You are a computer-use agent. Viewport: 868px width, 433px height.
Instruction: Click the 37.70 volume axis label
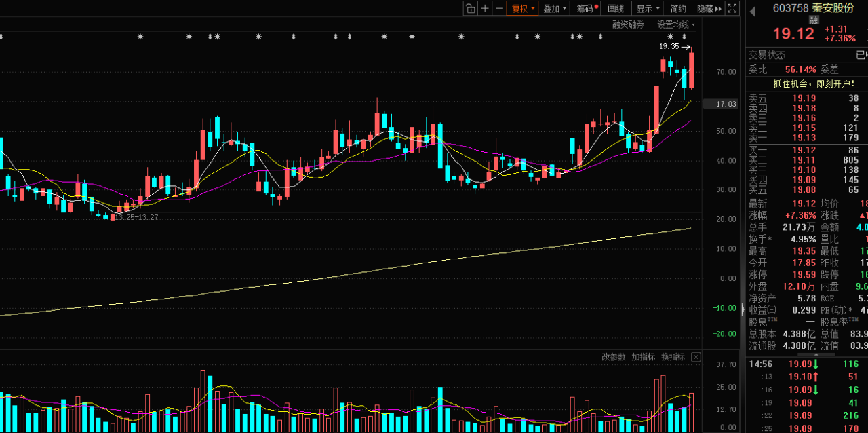(726, 364)
